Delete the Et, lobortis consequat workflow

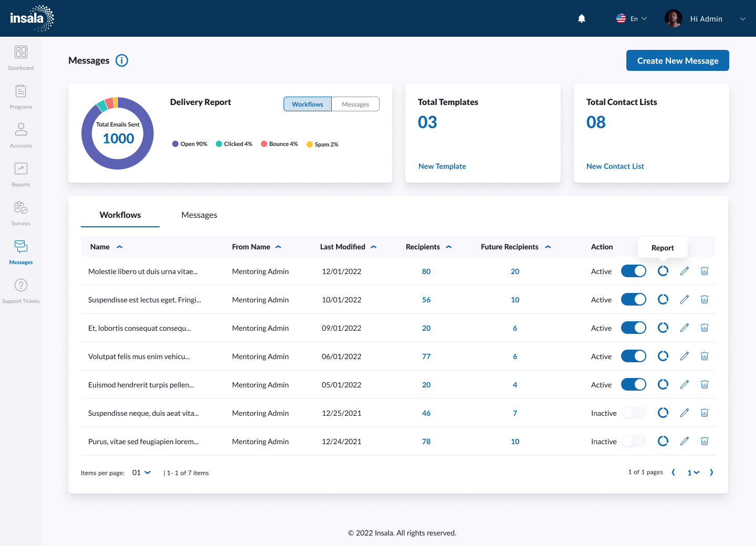(705, 328)
